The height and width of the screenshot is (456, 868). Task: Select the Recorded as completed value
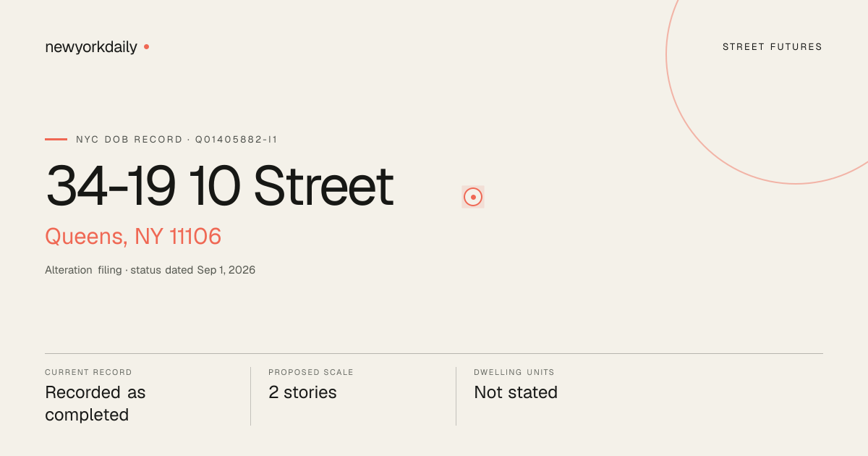95,404
